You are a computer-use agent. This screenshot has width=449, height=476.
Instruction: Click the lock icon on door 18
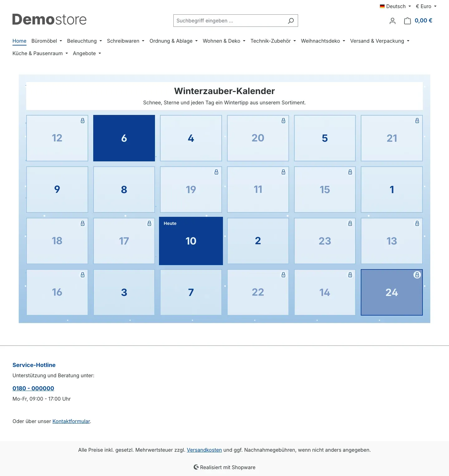coord(83,223)
